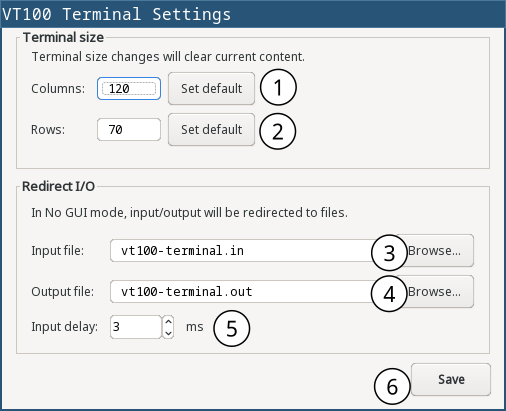Image resolution: width=506 pixels, height=411 pixels.
Task: Click the 'Rows:' label
Action: pos(48,129)
